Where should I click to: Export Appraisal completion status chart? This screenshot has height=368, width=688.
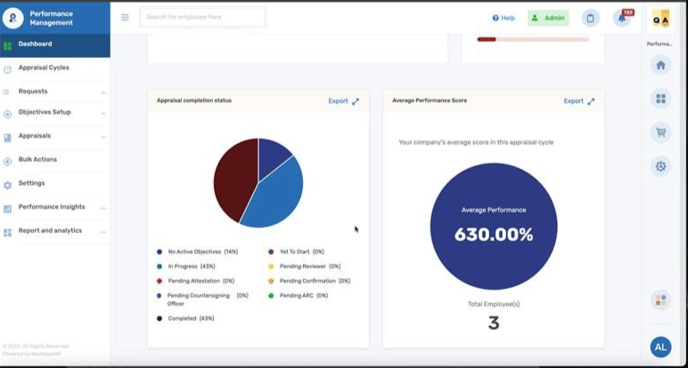tap(338, 101)
